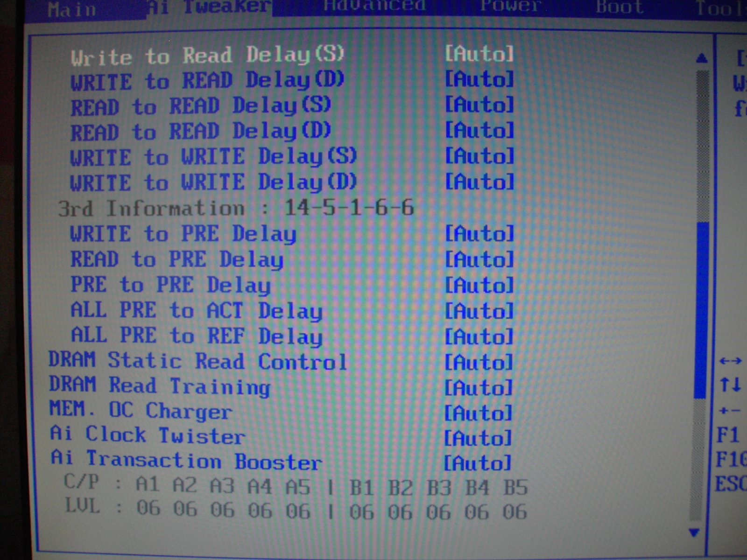Click the blue scrollbar thumb
The height and width of the screenshot is (560, 747).
701,310
